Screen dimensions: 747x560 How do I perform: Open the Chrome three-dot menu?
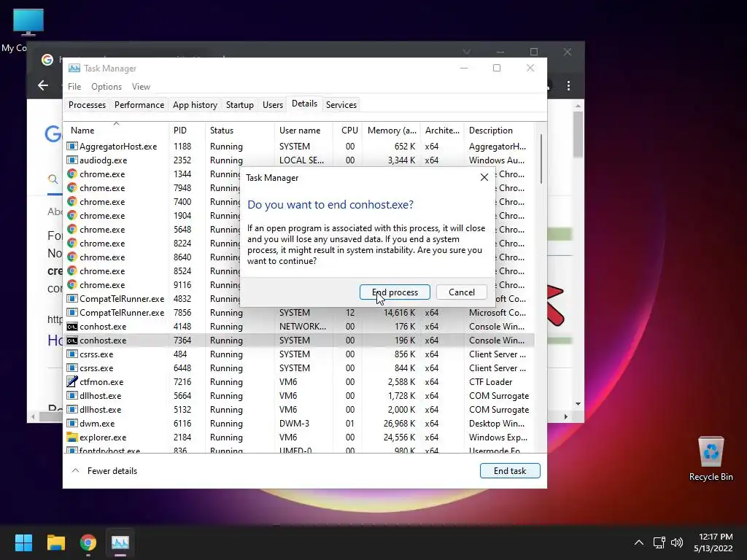point(568,85)
